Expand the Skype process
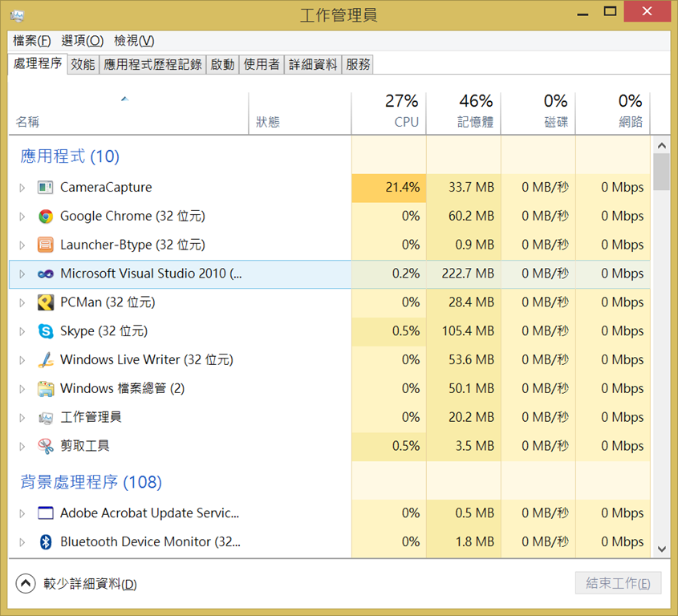678x616 pixels. coord(22,331)
